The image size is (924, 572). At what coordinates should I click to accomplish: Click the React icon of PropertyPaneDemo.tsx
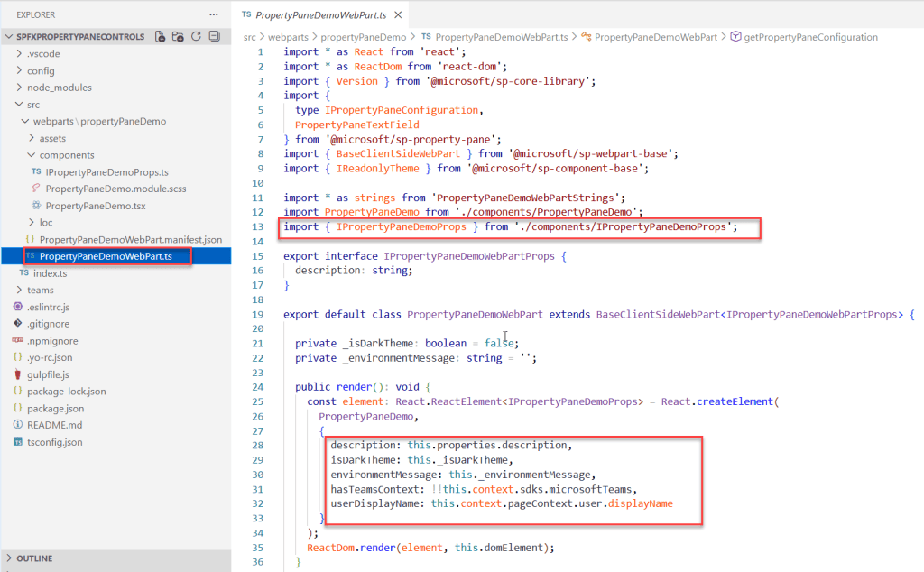point(36,205)
